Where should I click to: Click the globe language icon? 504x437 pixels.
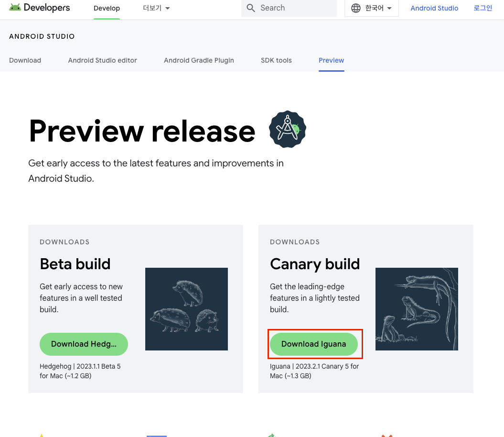click(355, 8)
